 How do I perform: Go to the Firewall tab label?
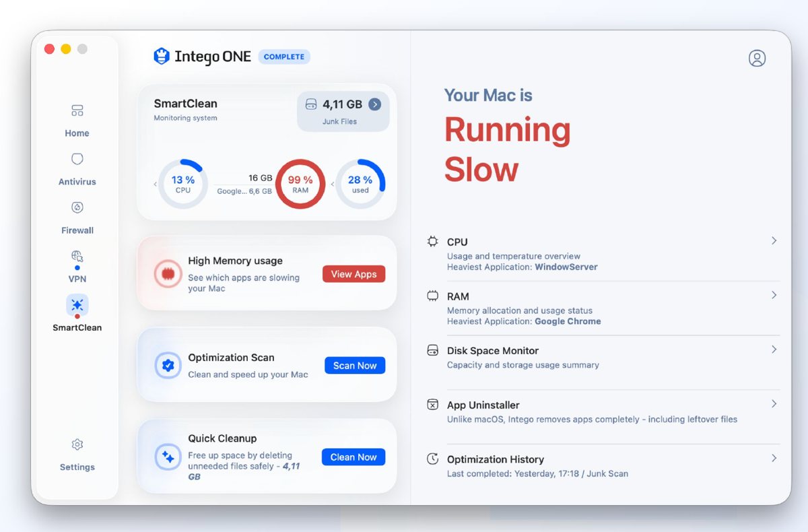tap(77, 230)
